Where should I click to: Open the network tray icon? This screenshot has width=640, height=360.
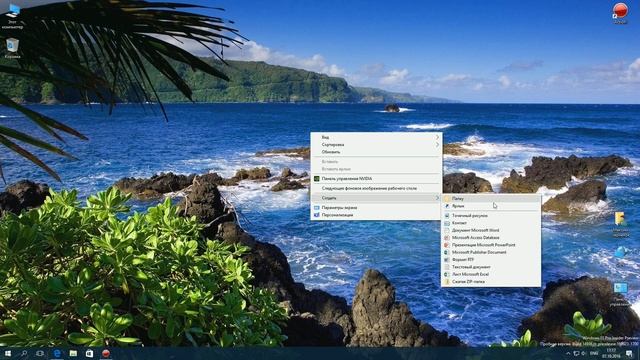(x=576, y=353)
